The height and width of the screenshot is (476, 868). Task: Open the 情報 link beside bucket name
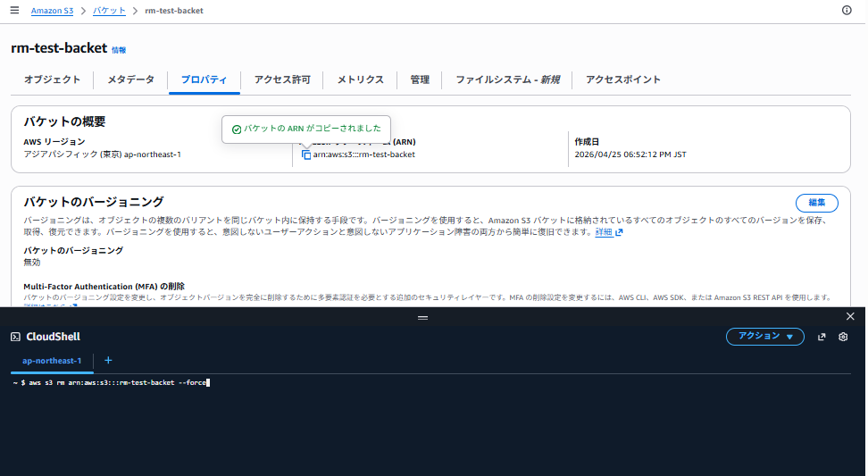[x=119, y=50]
